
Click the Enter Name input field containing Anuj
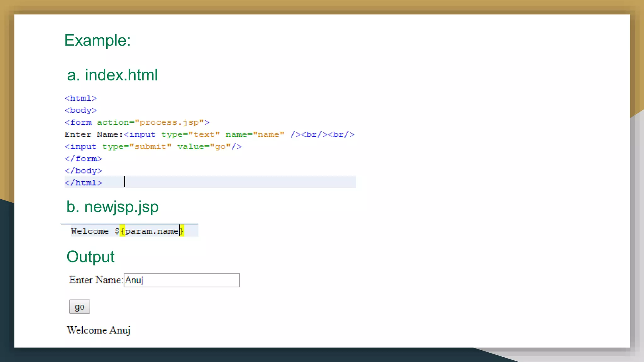coord(182,280)
